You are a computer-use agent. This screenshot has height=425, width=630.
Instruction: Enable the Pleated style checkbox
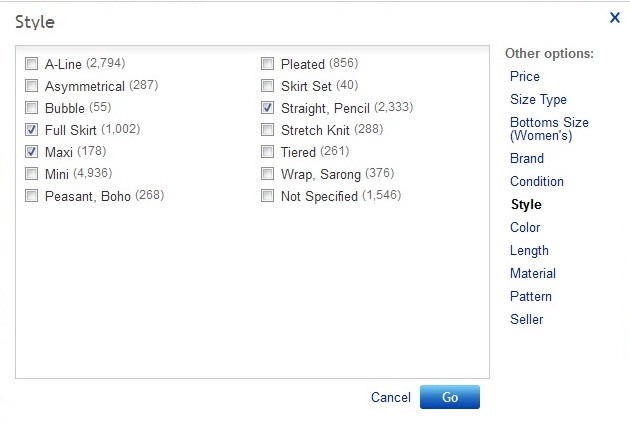pyautogui.click(x=267, y=63)
